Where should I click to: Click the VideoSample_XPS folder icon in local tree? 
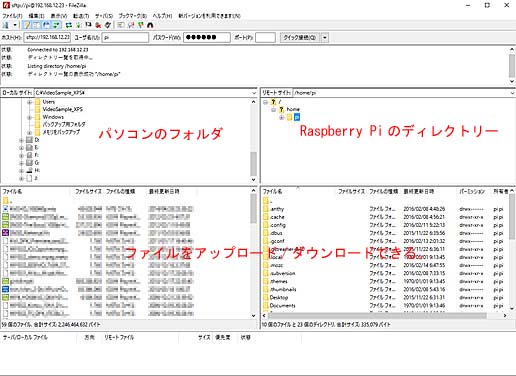point(37,109)
